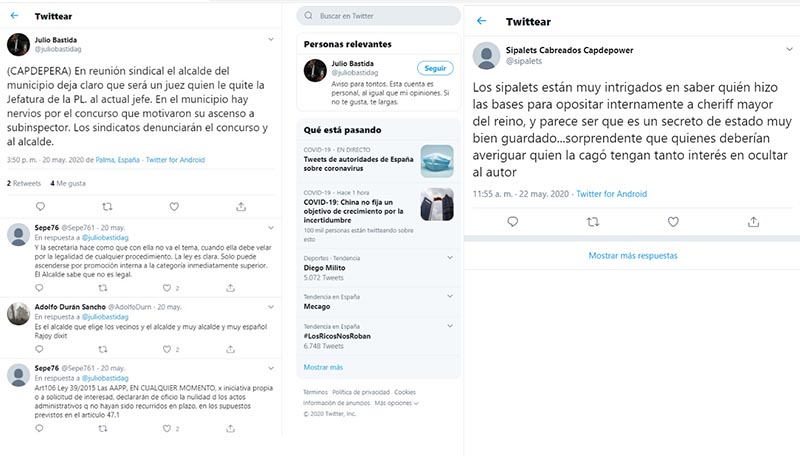Open Adolfo Durán Sancho profile name
Screen dimensions: 800x456
point(70,307)
